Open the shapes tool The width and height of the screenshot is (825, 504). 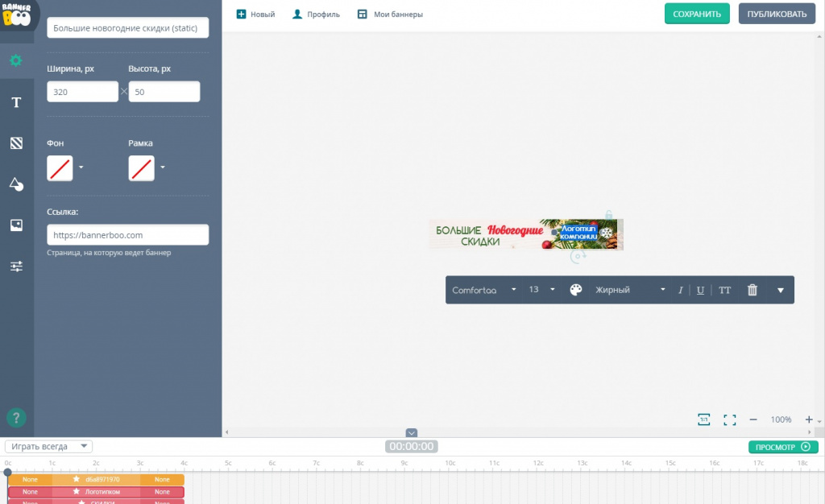click(16, 184)
